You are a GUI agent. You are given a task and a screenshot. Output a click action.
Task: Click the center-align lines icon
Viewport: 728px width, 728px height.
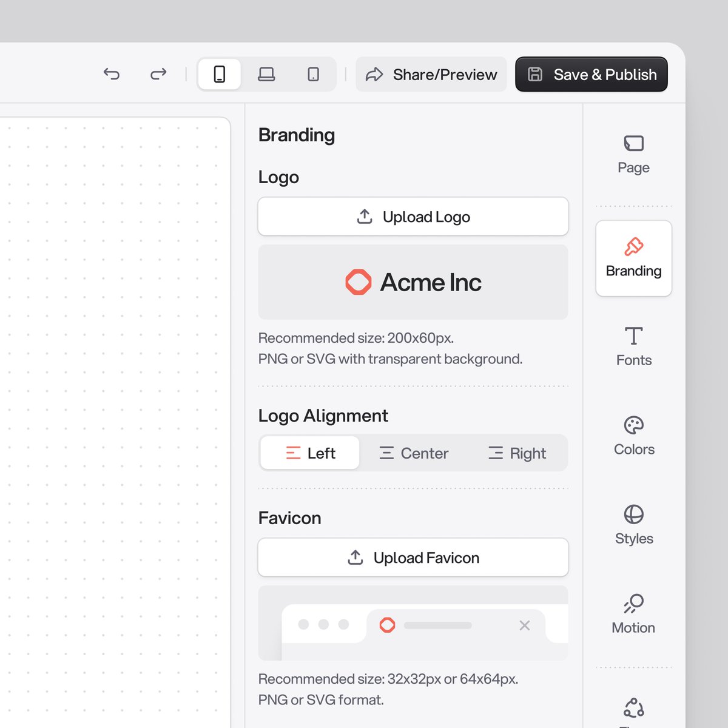point(386,453)
